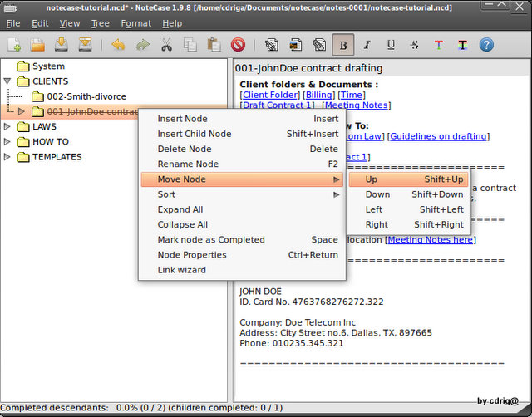The width and height of the screenshot is (532, 417).
Task: Click the red Delete icon in toolbar
Action: 238,45
